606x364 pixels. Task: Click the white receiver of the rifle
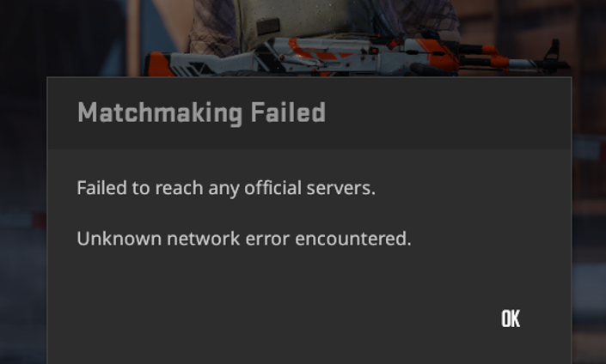pos(340,54)
